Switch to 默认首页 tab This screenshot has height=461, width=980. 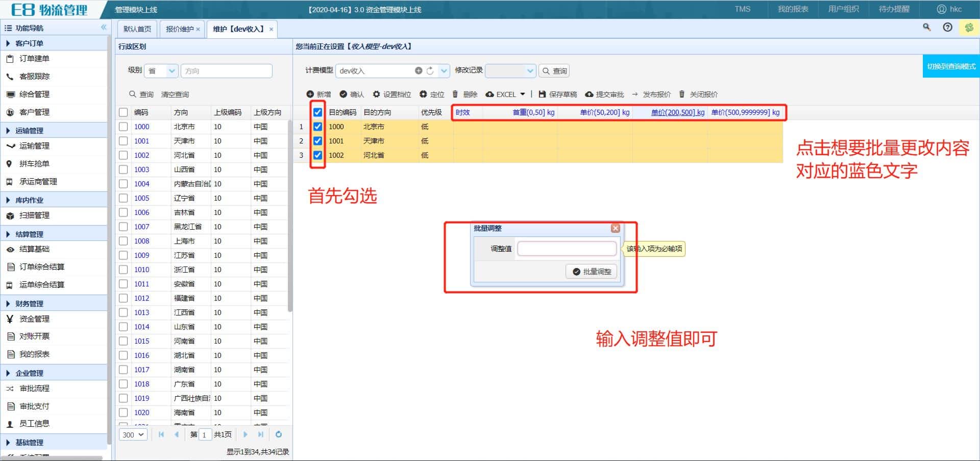pyautogui.click(x=137, y=29)
